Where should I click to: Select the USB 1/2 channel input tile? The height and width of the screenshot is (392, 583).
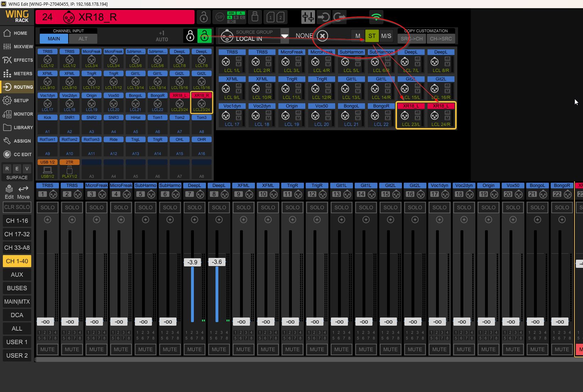48,169
